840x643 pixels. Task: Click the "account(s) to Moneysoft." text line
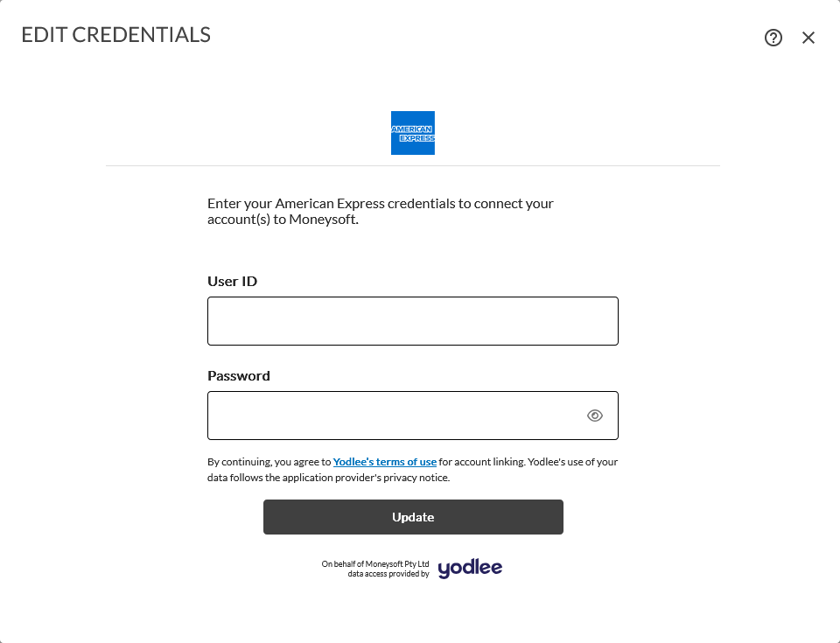283,220
